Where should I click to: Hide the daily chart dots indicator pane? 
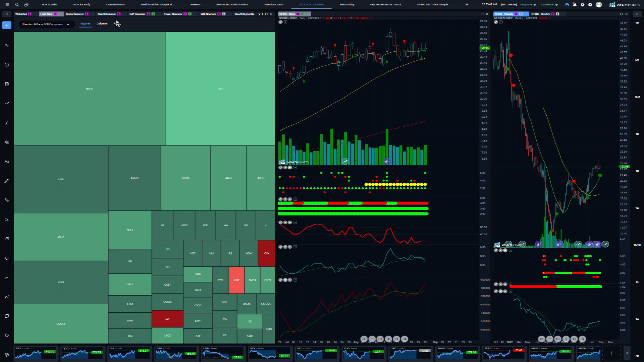pyautogui.click(x=280, y=167)
